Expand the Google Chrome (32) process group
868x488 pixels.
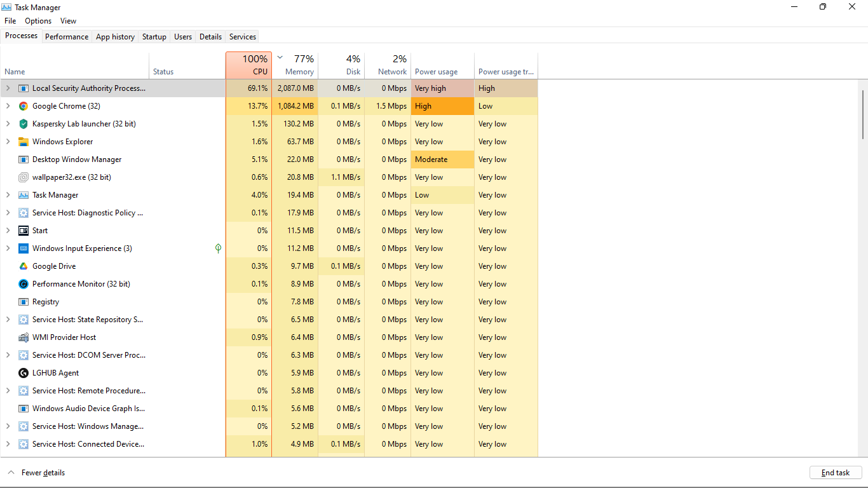tap(8, 106)
